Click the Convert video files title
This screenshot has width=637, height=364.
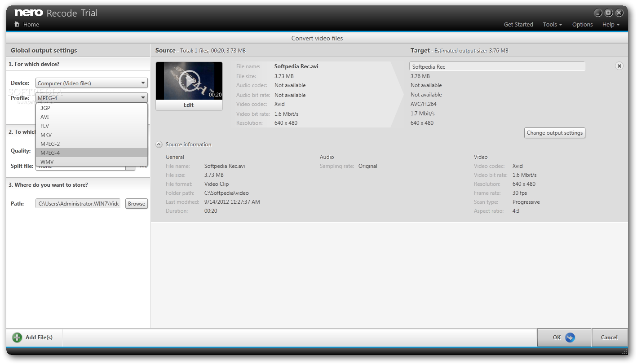point(317,38)
